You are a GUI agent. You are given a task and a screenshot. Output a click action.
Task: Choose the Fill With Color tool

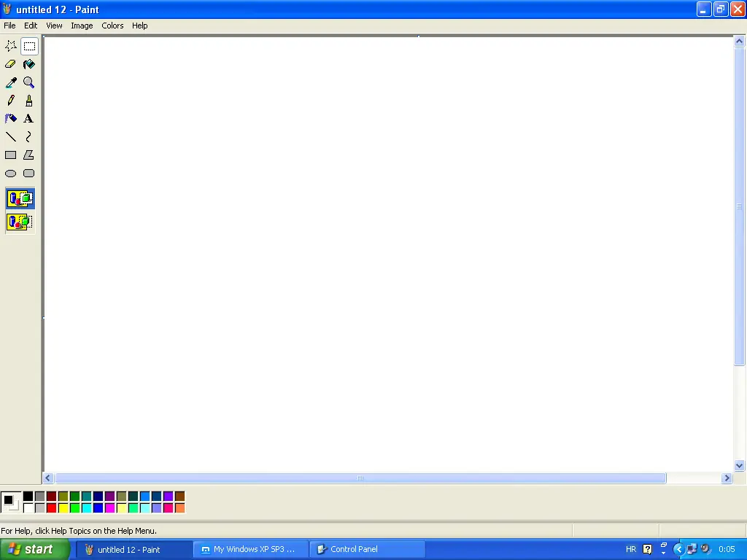pyautogui.click(x=28, y=63)
